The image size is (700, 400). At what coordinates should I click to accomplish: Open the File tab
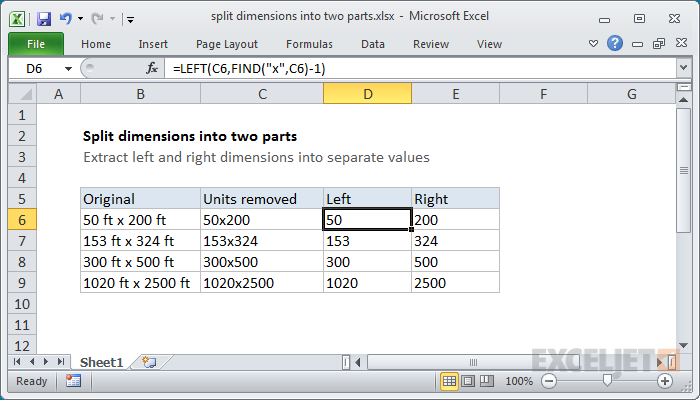pyautogui.click(x=36, y=44)
